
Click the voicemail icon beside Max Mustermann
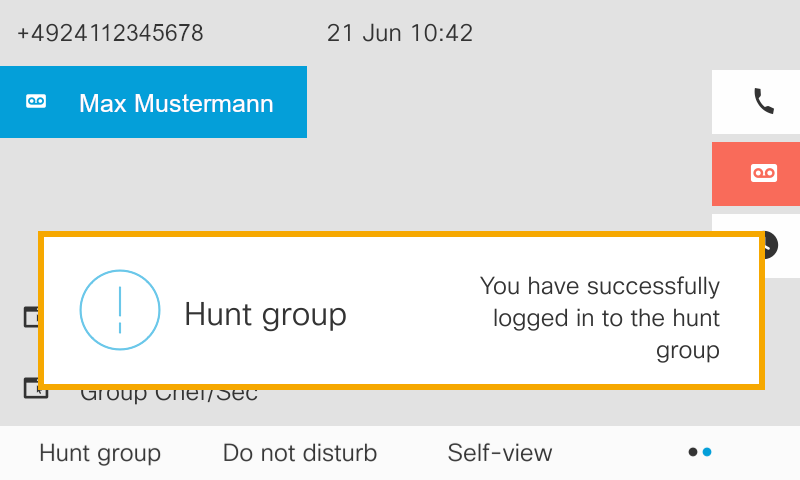pos(36,102)
